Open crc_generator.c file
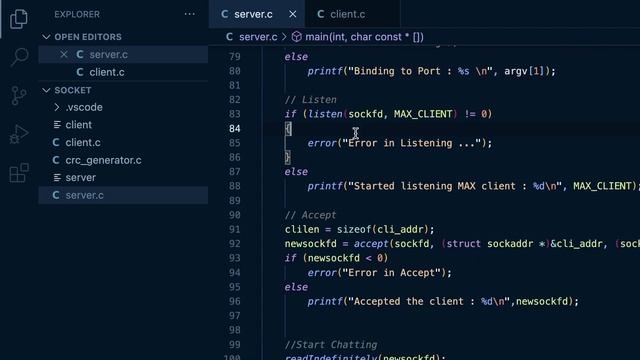 tap(123, 160)
